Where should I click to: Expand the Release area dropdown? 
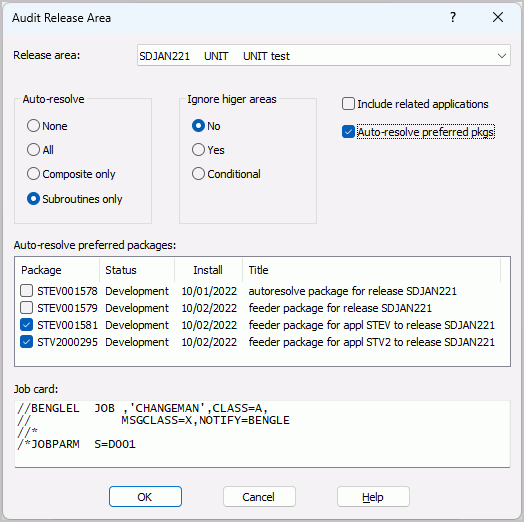502,56
